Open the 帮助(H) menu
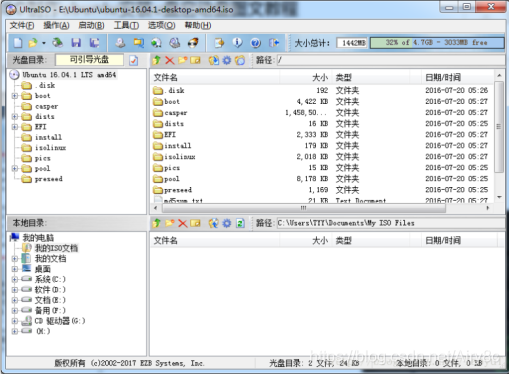Image resolution: width=509 pixels, height=375 pixels. (x=198, y=25)
